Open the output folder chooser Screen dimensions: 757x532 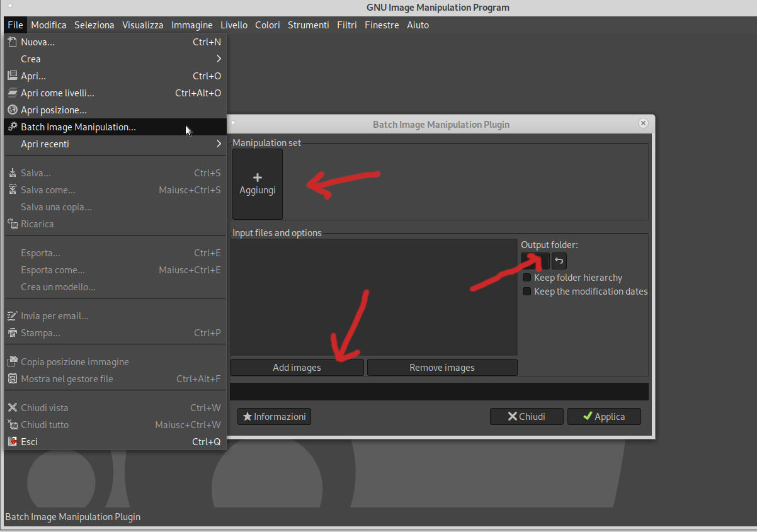click(x=535, y=261)
